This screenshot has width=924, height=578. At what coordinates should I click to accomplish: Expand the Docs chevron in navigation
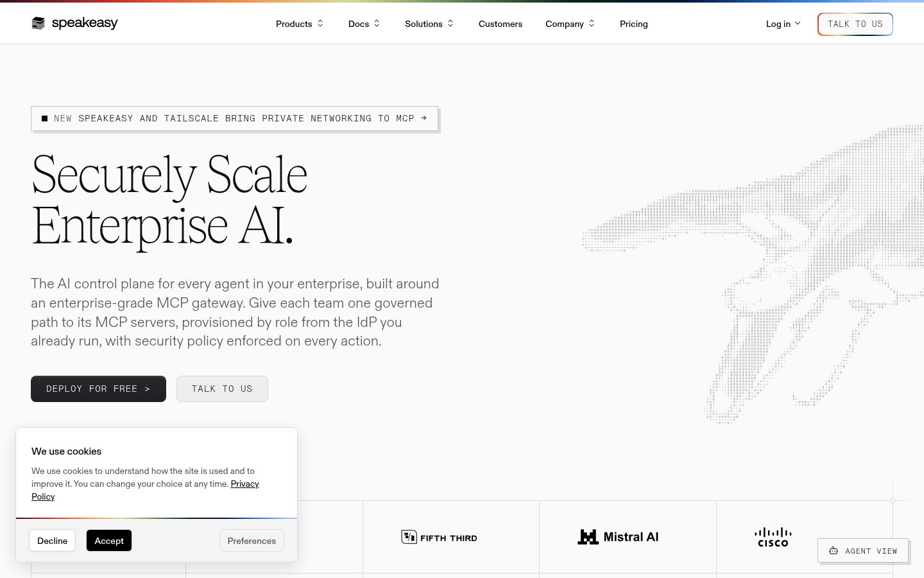(377, 24)
